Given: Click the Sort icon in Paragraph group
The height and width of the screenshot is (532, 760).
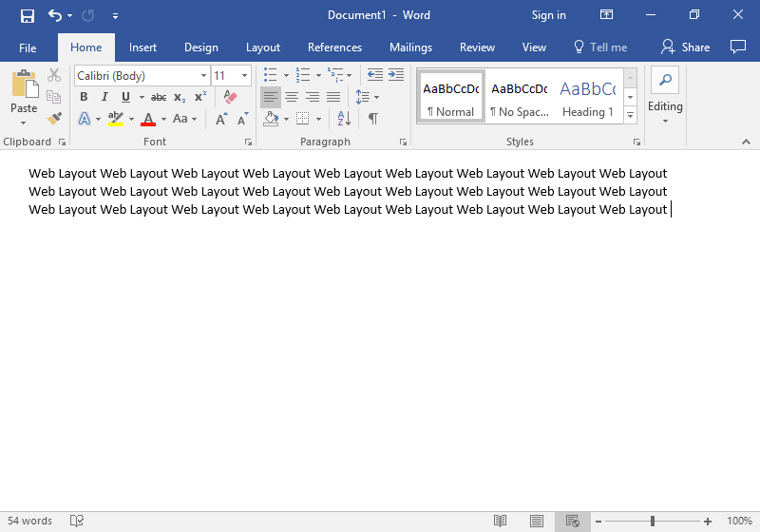Looking at the screenshot, I should click(344, 119).
